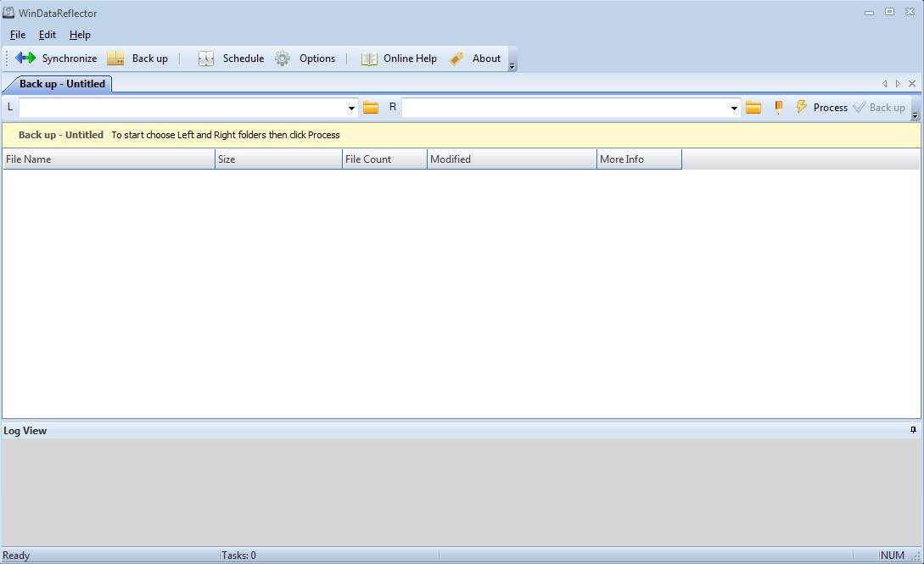Open the Edit menu
Screen dimensions: 924x564
point(48,35)
